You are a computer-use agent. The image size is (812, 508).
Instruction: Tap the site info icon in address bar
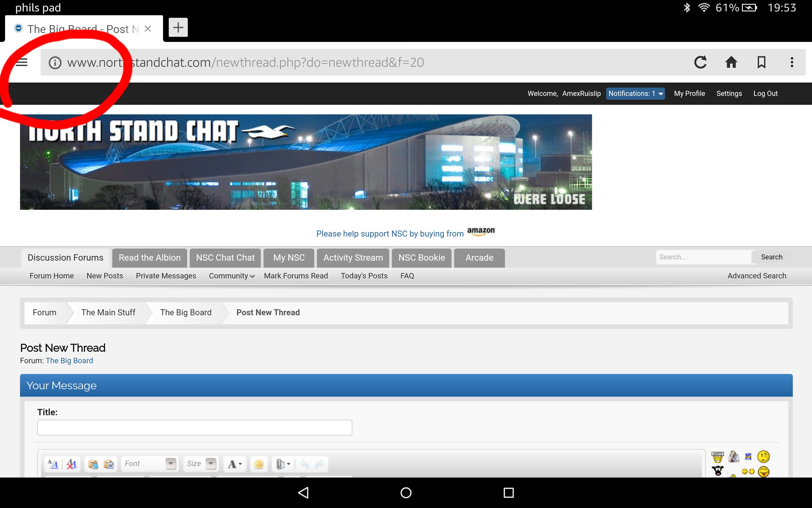tap(55, 63)
